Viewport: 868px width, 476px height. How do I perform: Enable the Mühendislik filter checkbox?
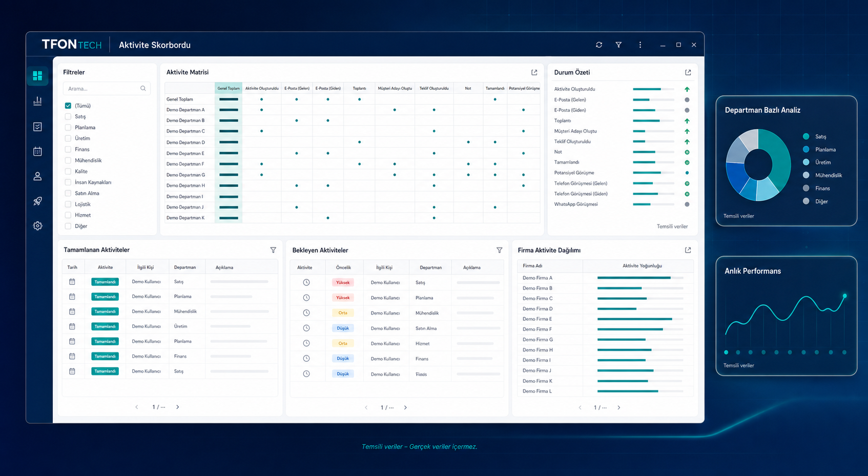click(x=68, y=160)
